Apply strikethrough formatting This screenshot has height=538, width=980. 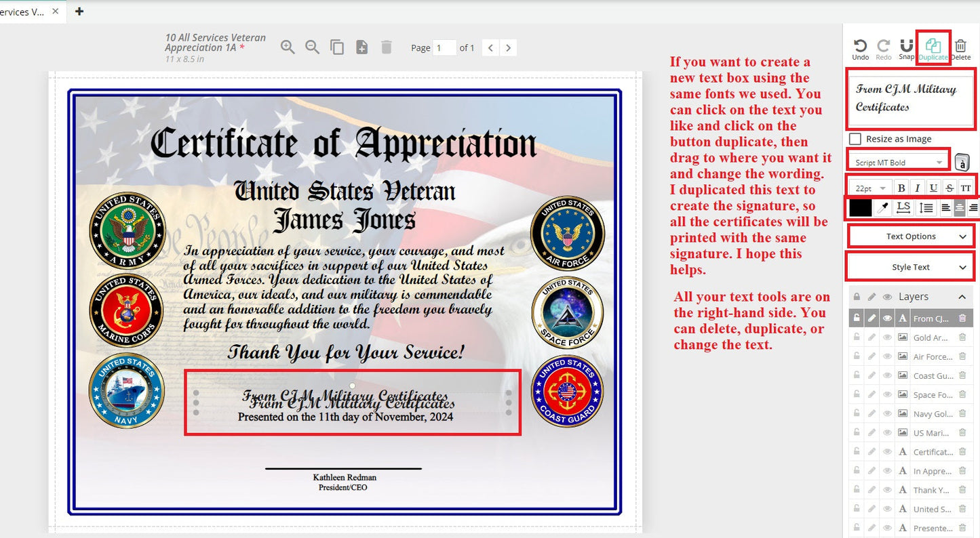[949, 188]
